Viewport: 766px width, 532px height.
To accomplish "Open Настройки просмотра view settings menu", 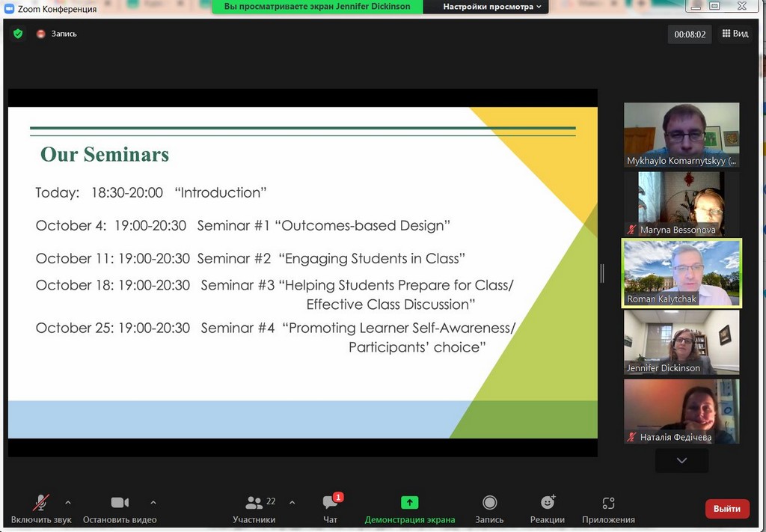I will coord(492,7).
